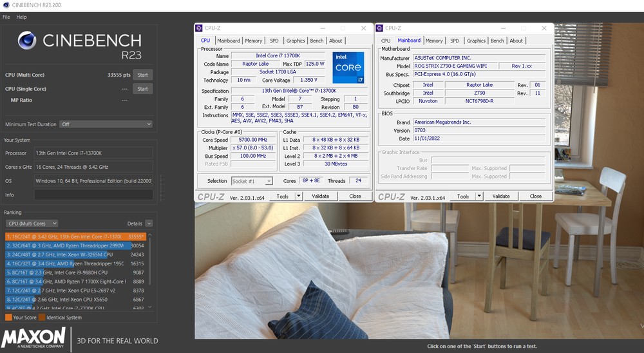The image size is (644, 353).
Task: Switch to About tab in left CPU-Z
Action: point(336,41)
